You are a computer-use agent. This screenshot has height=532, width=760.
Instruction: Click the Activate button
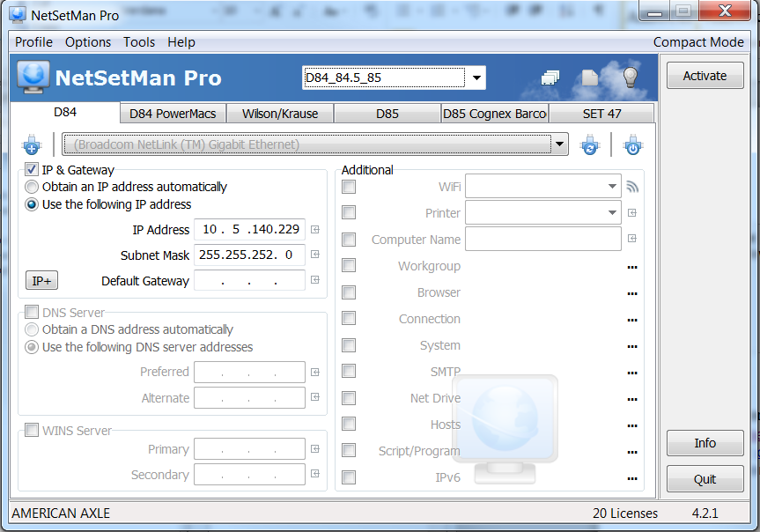[x=705, y=76]
